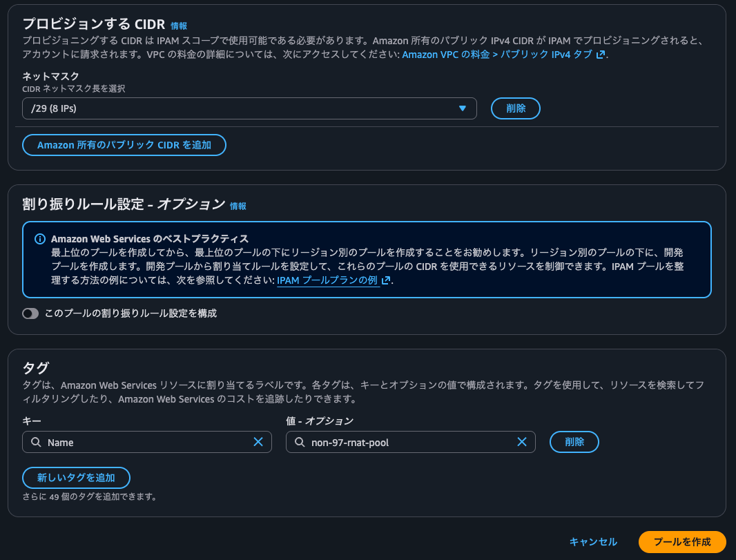736x560 pixels.
Task: Clear the non-97-rnat-pool value field
Action: 522,442
